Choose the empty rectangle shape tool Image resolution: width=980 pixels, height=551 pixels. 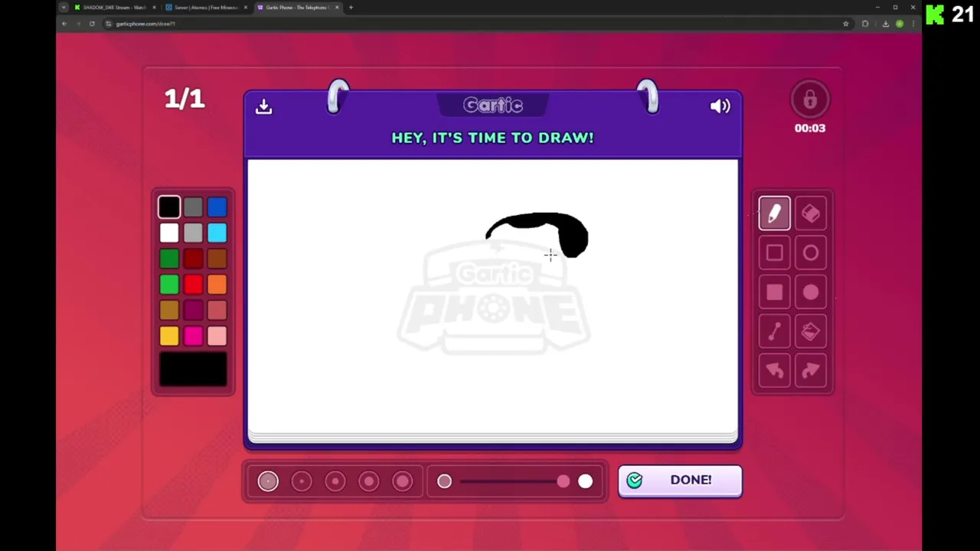tap(774, 253)
